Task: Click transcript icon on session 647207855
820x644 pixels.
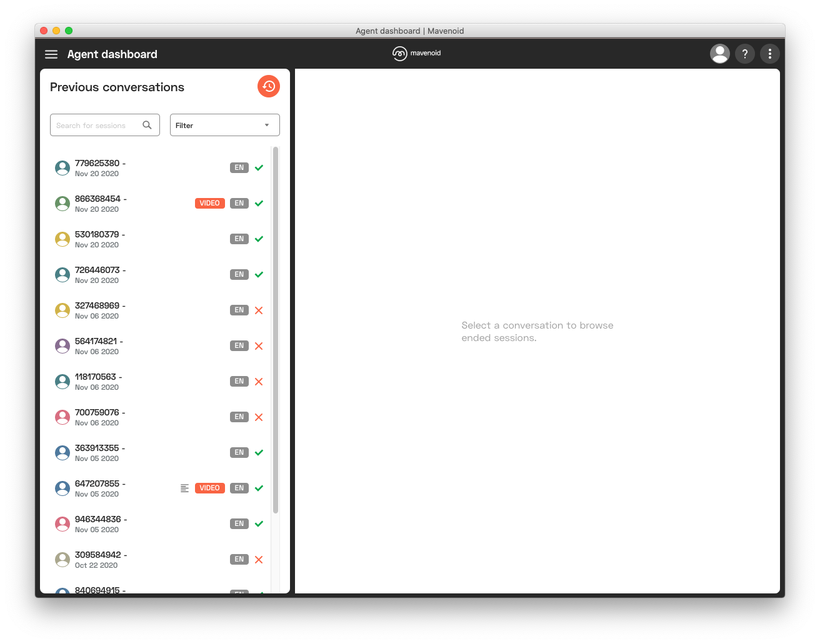Action: click(184, 488)
